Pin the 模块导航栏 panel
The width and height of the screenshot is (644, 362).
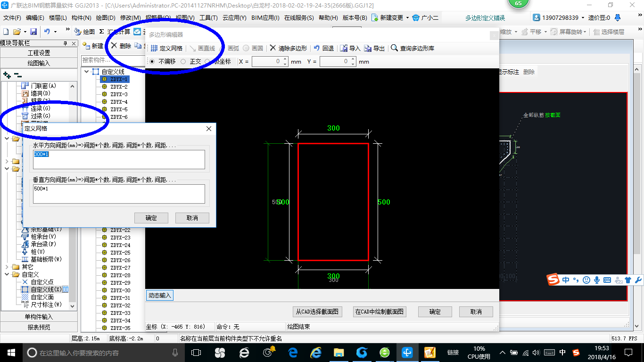66,43
